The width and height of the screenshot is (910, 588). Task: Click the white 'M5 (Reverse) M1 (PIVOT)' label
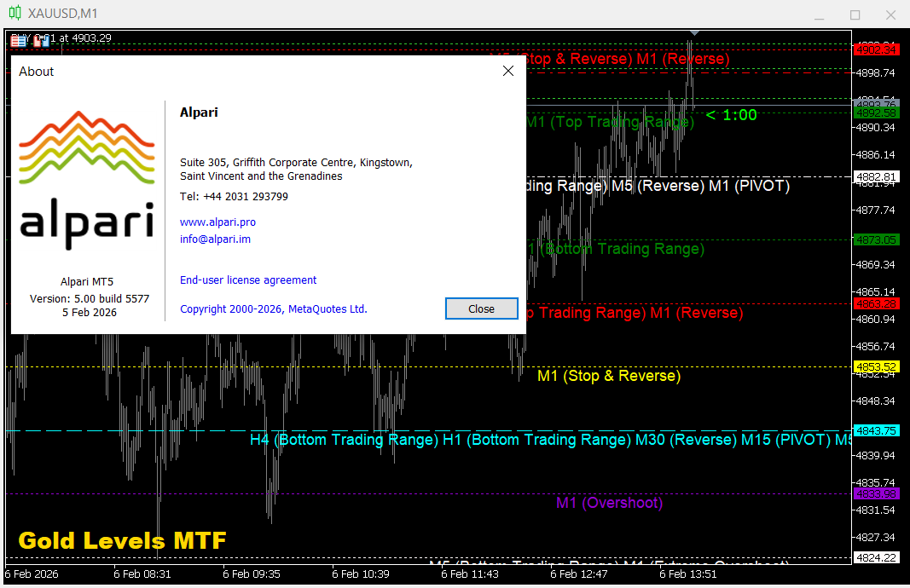[700, 186]
